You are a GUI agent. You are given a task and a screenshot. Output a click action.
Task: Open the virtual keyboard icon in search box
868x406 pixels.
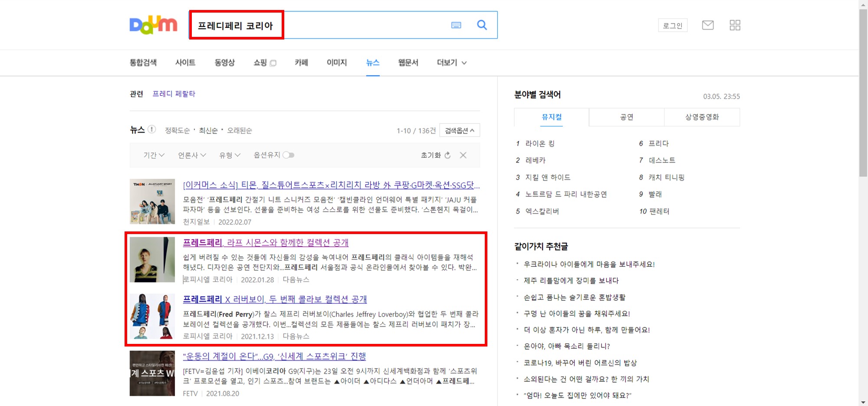(456, 25)
